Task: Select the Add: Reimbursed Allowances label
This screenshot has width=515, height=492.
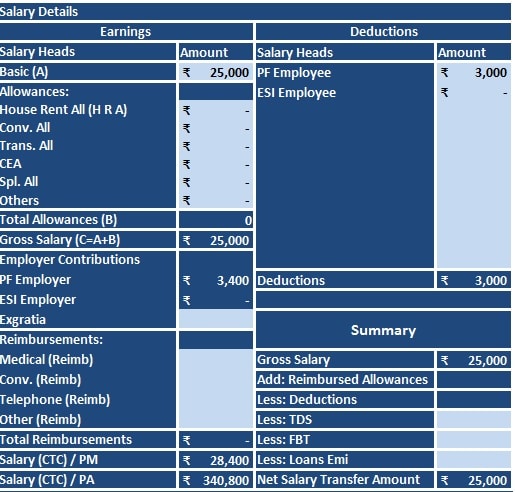Action: [x=345, y=380]
